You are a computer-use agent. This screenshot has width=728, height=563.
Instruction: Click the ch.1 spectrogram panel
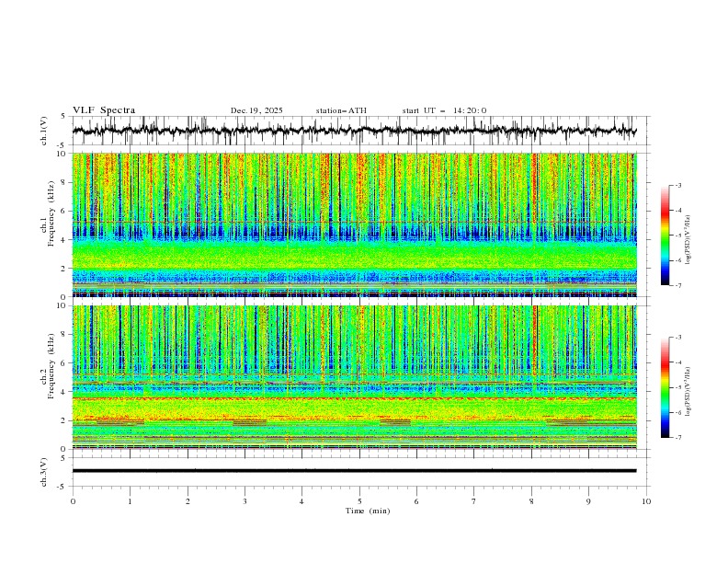coord(355,224)
